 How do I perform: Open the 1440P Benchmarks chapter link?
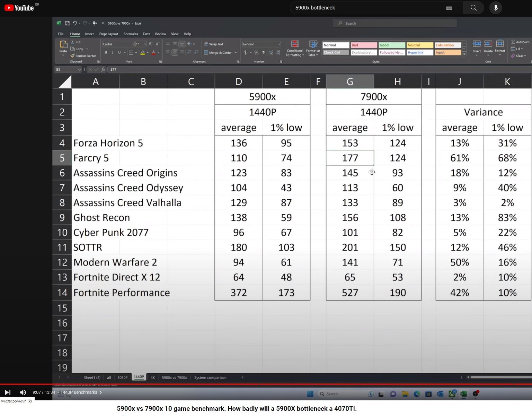[81, 392]
